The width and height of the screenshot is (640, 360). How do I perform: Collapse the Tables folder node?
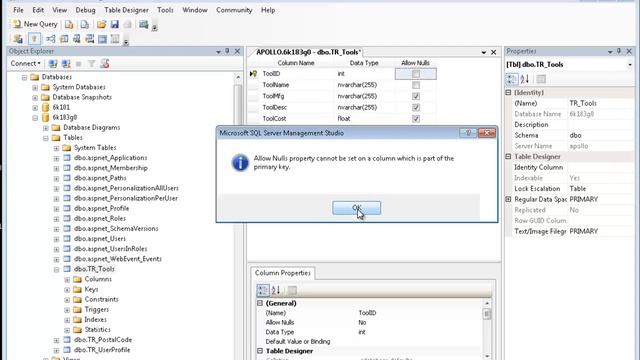46,138
